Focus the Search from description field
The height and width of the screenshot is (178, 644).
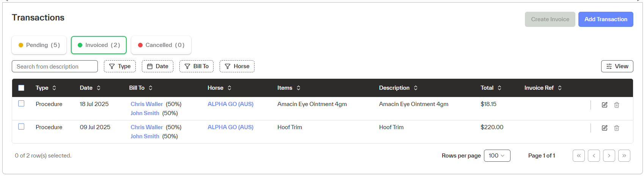point(55,66)
